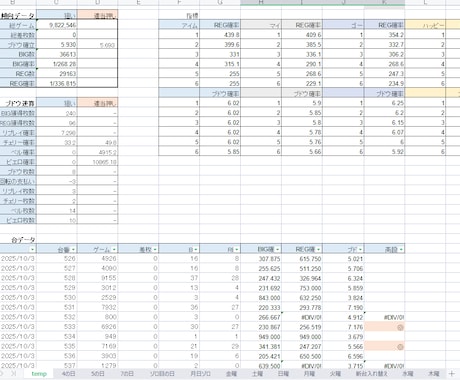Select the 354.2 REG確率 cell
The image size is (460, 380).
[x=384, y=35]
